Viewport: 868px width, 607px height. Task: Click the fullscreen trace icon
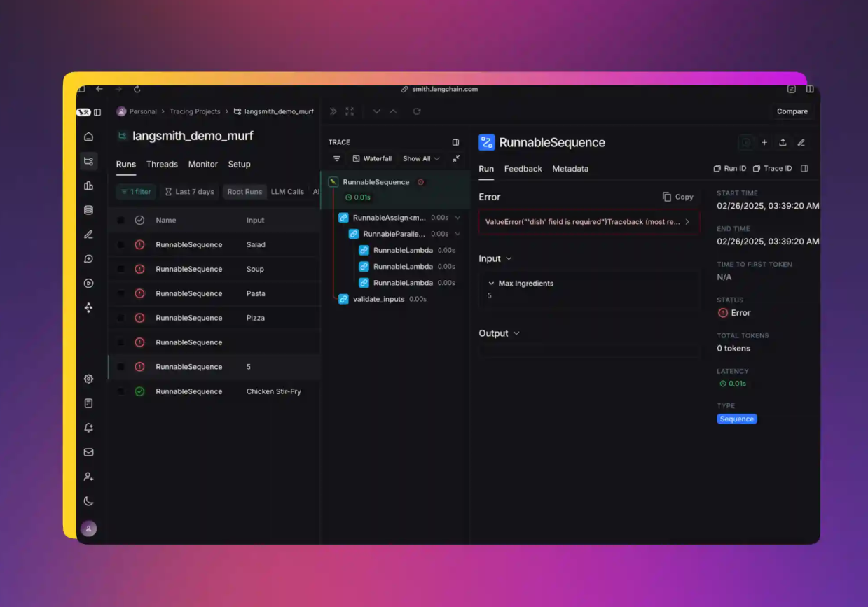(x=350, y=111)
